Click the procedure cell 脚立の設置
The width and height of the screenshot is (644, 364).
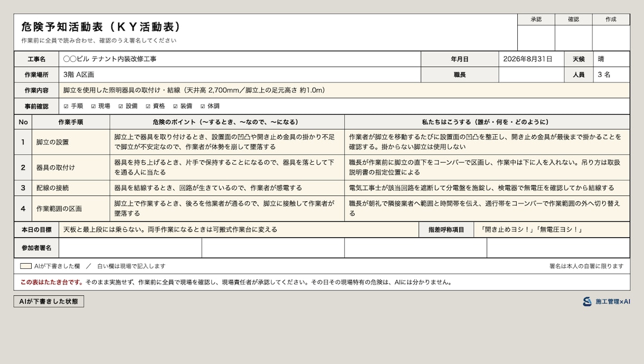pos(71,142)
